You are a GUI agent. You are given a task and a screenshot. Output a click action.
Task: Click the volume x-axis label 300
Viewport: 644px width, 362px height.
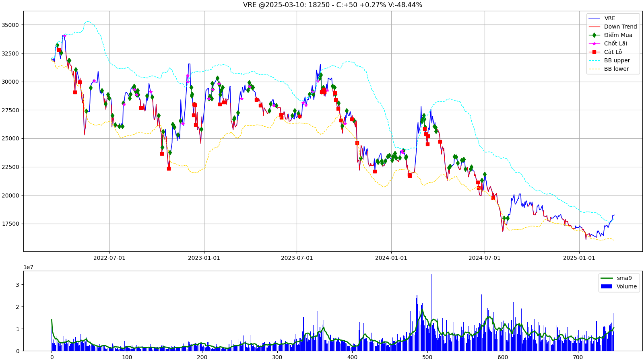[x=277, y=357]
